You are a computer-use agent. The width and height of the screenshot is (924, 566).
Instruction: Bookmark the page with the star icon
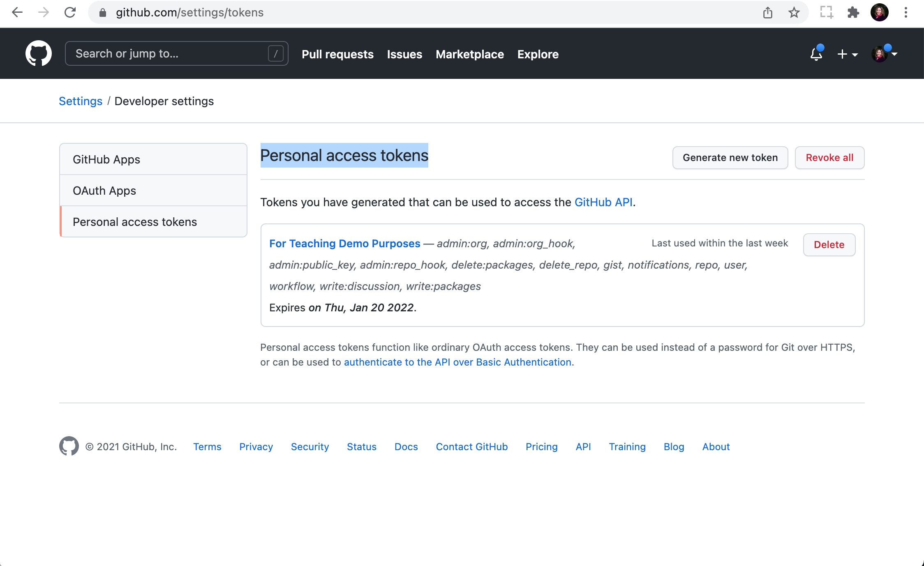[x=794, y=12]
